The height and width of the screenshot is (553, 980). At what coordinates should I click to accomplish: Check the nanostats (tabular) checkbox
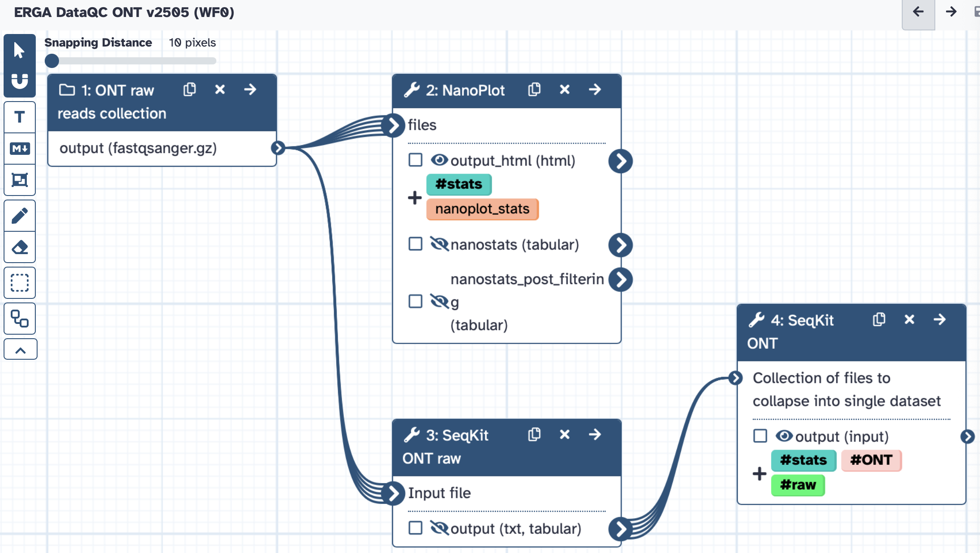(x=415, y=244)
